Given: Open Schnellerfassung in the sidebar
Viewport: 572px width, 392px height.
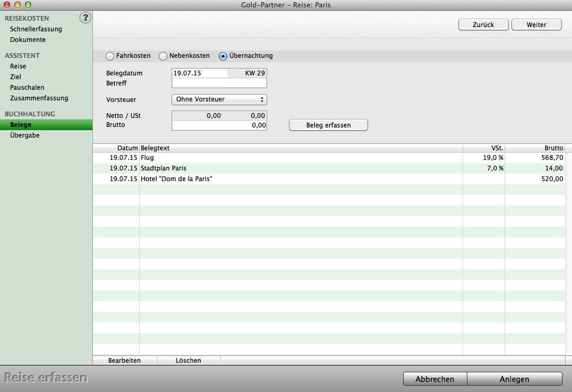Looking at the screenshot, I should tap(36, 29).
